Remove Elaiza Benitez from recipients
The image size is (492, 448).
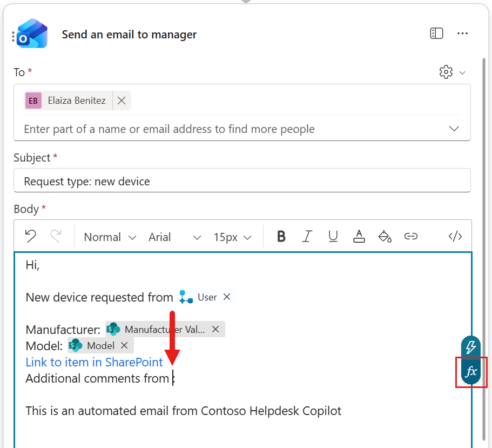122,101
